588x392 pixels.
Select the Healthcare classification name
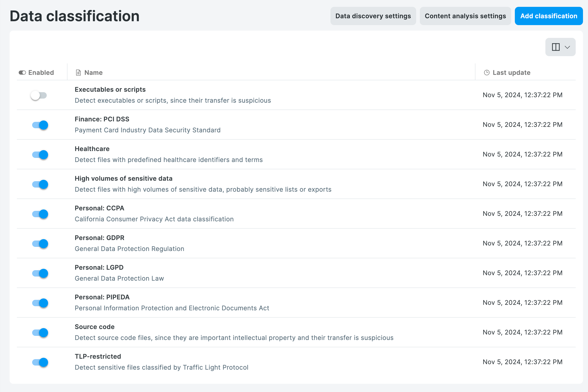[92, 149]
